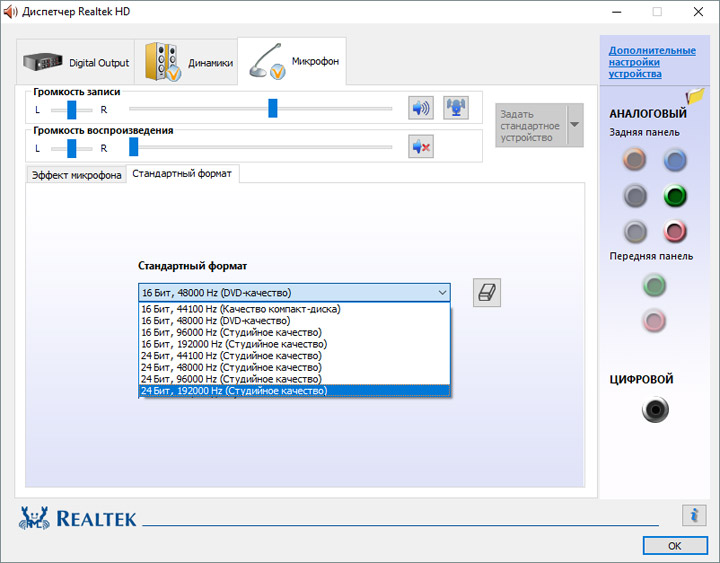
Task: Switch to Digital Output tab
Action: click(x=76, y=62)
